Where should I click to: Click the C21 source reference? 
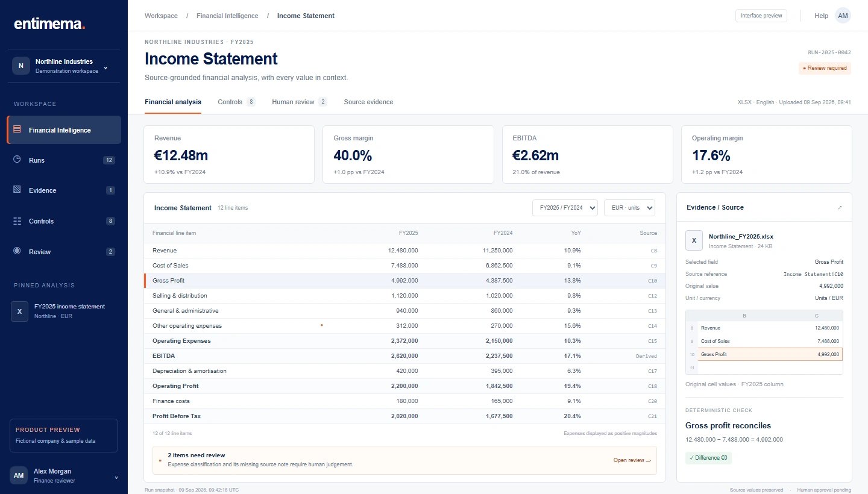[x=652, y=416]
